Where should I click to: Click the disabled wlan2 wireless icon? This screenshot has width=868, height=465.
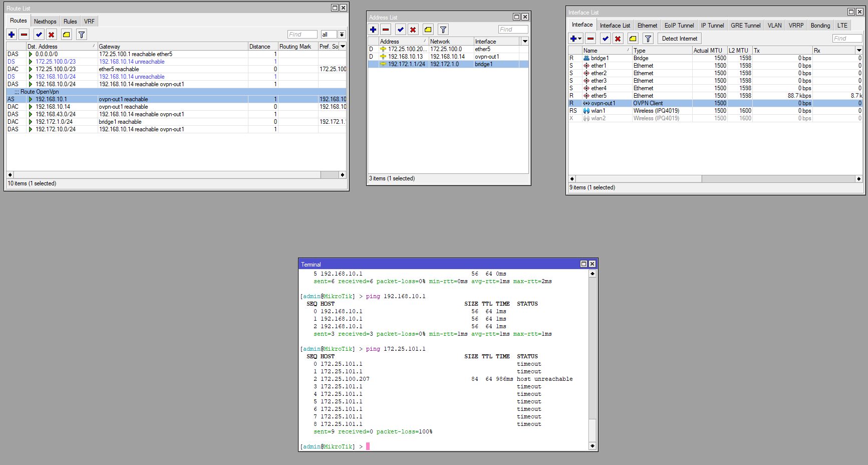pos(587,118)
